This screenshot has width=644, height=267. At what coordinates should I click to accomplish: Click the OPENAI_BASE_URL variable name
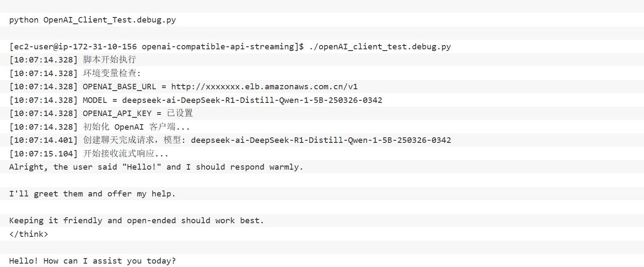pyautogui.click(x=119, y=87)
